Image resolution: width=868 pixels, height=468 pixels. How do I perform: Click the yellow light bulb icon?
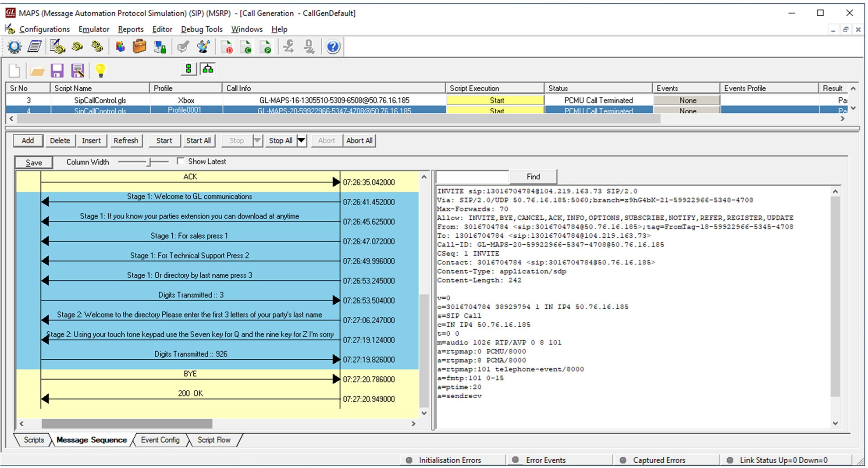pyautogui.click(x=100, y=70)
